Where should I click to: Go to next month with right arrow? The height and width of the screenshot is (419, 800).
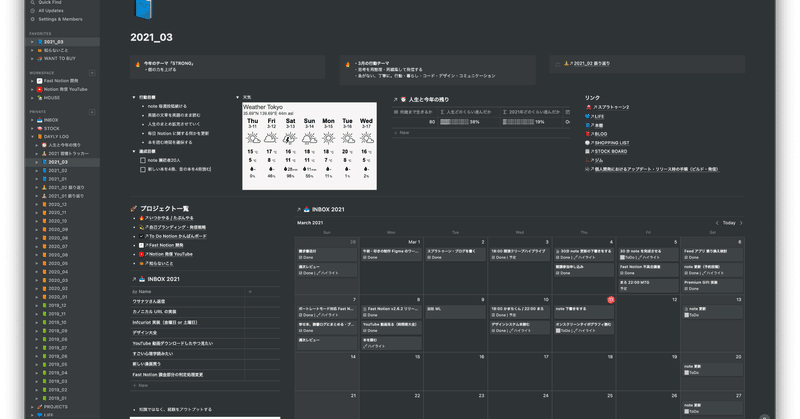741,223
